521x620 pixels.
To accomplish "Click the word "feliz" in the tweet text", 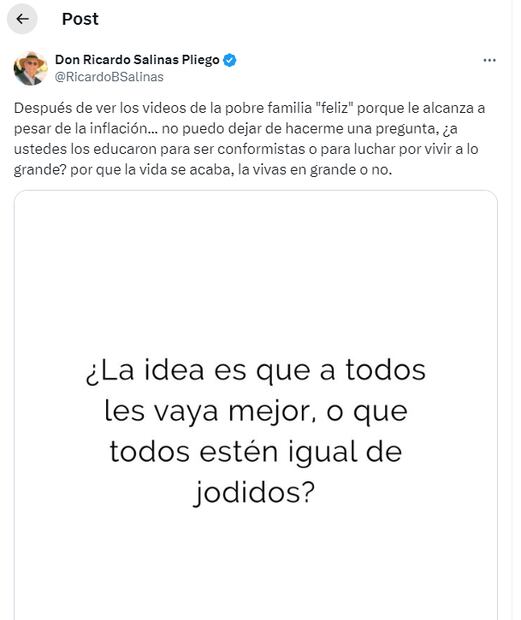I will [x=334, y=108].
